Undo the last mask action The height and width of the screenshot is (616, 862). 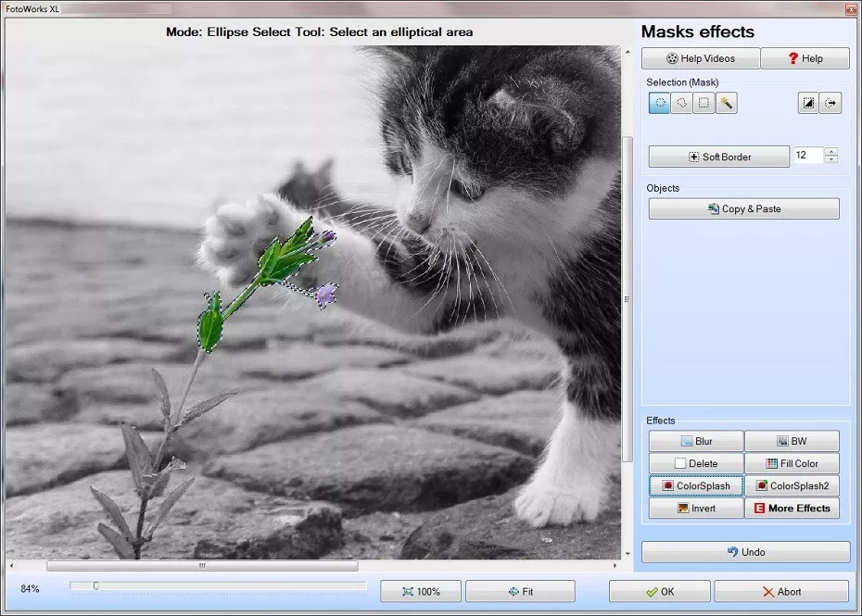pos(745,552)
